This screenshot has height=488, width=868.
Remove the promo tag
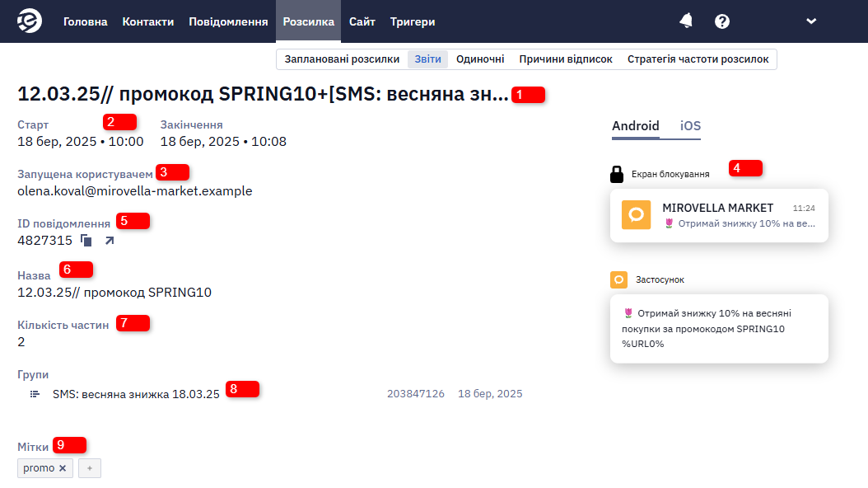click(x=63, y=468)
